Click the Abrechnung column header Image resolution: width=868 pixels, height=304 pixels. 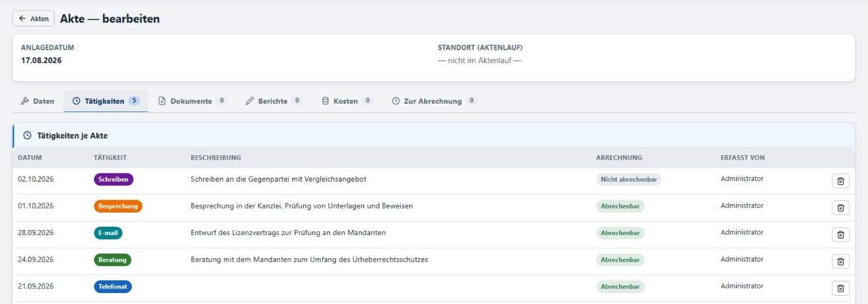619,158
